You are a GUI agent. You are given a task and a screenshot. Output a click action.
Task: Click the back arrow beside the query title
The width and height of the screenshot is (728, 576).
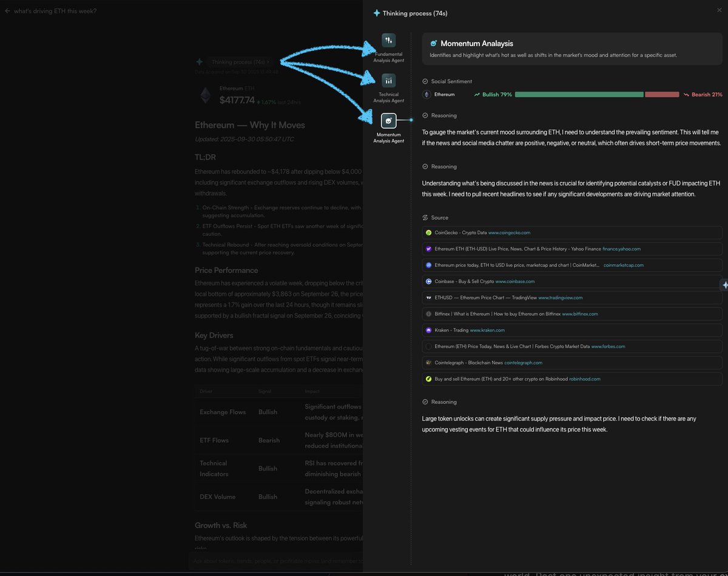7,11
